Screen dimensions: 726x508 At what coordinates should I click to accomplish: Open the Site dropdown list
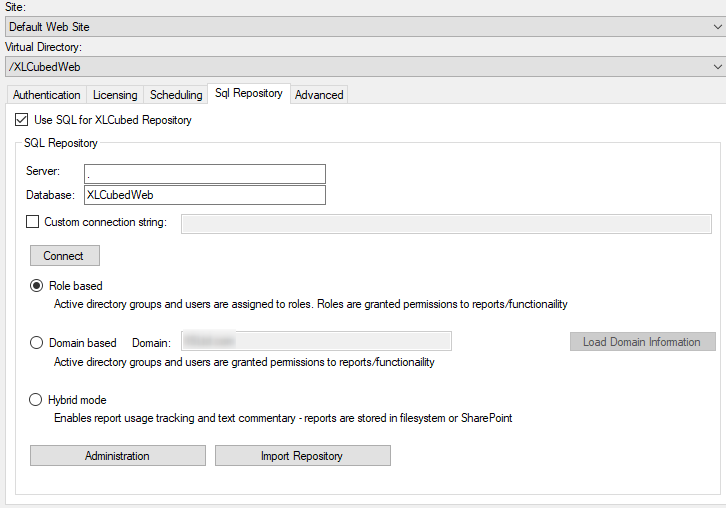(362, 26)
